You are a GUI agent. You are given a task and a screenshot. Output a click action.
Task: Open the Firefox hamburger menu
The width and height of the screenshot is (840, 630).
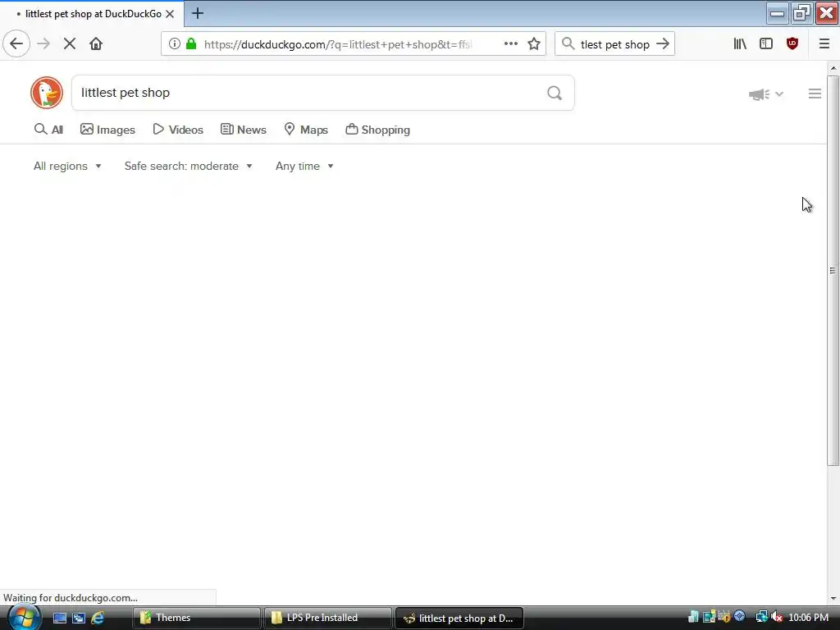pyautogui.click(x=824, y=44)
